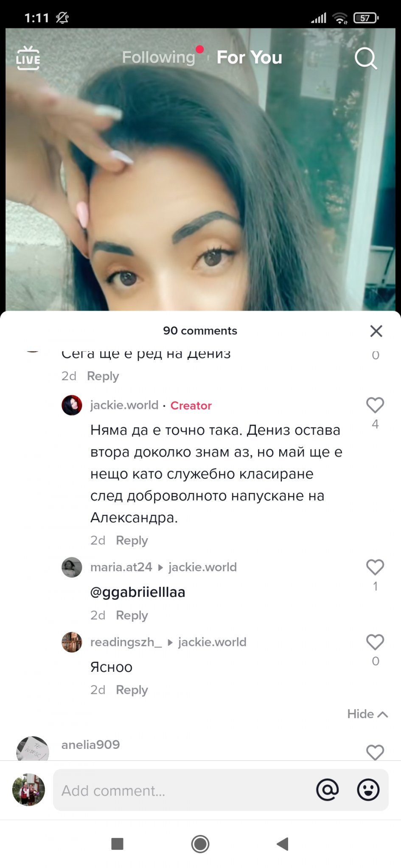Image resolution: width=401 pixels, height=868 pixels.
Task: Reply to jackie.world's comment
Action: (132, 540)
